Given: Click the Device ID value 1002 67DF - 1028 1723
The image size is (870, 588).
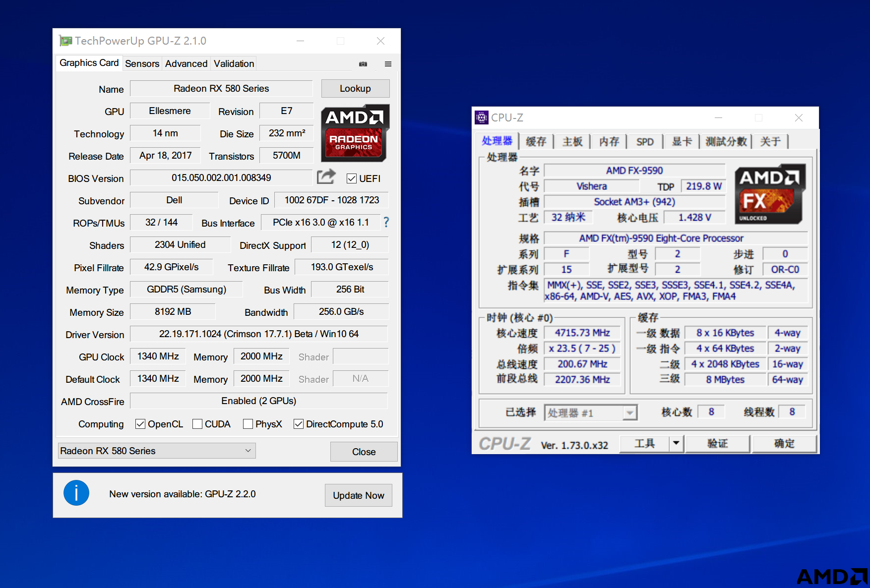Looking at the screenshot, I should click(331, 200).
